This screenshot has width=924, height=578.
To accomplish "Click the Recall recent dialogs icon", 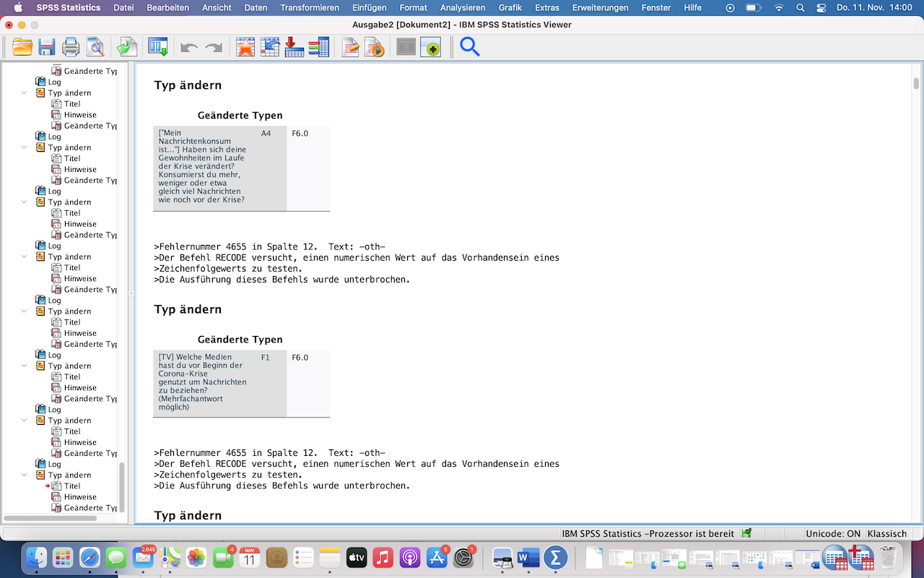I will [158, 48].
